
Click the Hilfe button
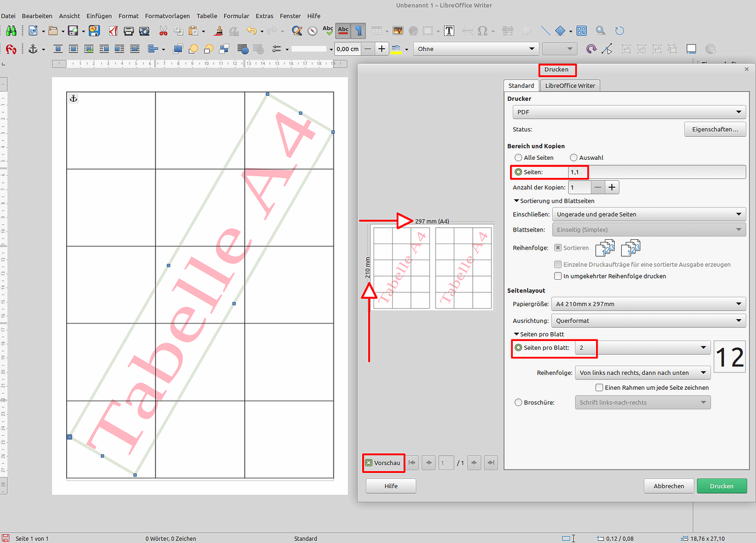pos(391,486)
